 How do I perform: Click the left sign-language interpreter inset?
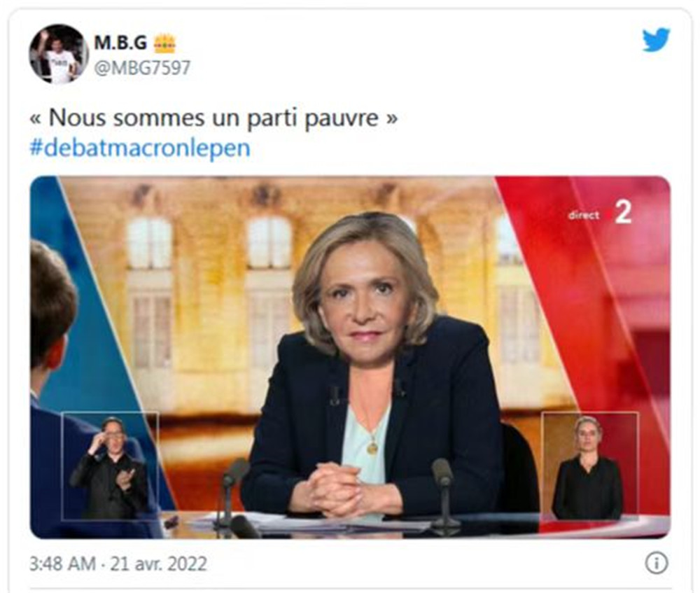pyautogui.click(x=110, y=466)
